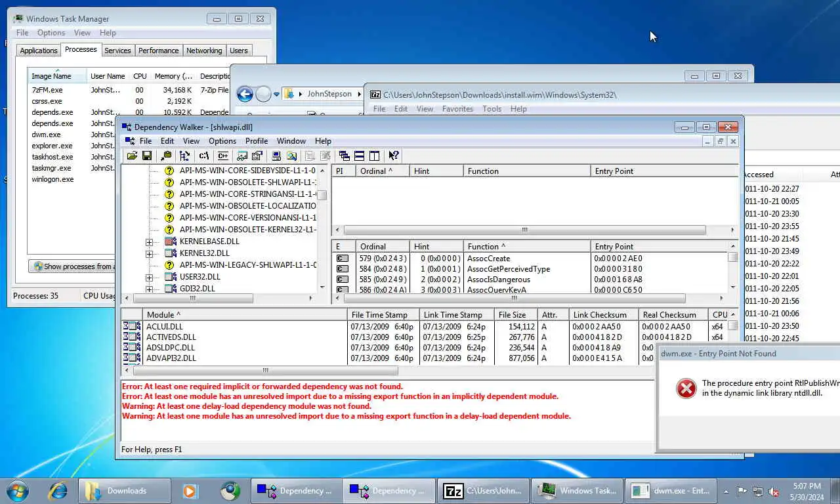
Task: Click the Save floppy disk toolbar icon
Action: [147, 156]
